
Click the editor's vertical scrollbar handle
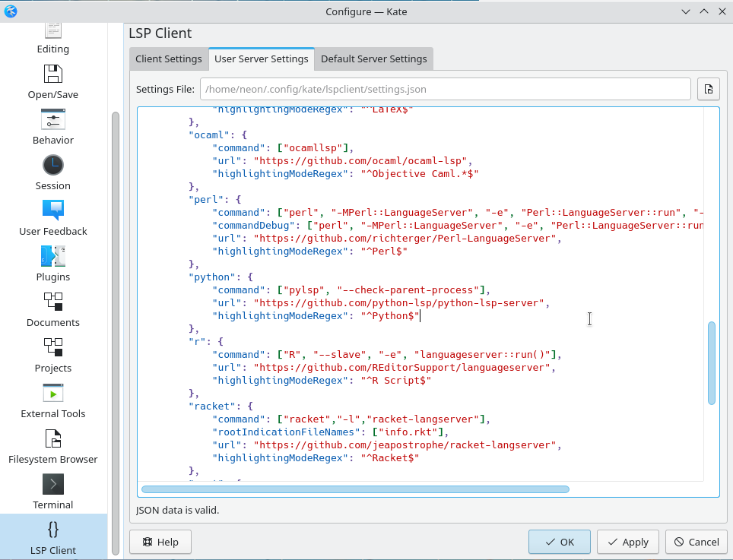(x=712, y=363)
